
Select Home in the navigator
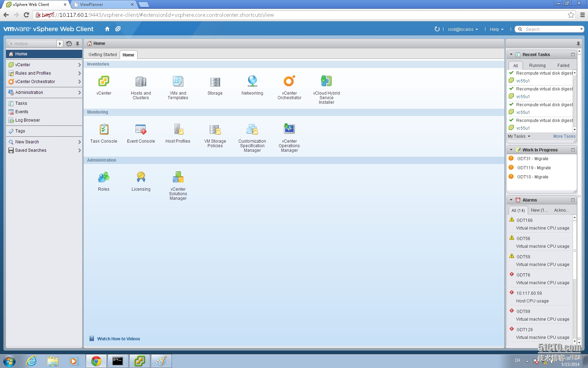click(44, 54)
